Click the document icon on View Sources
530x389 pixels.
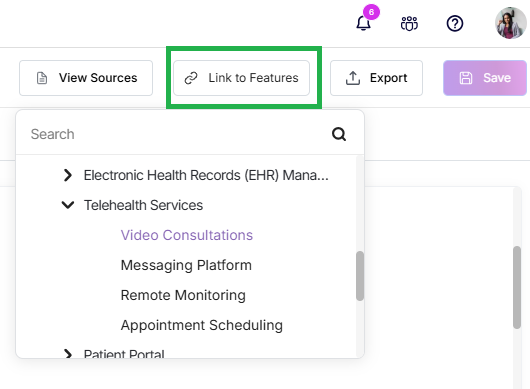pos(42,78)
